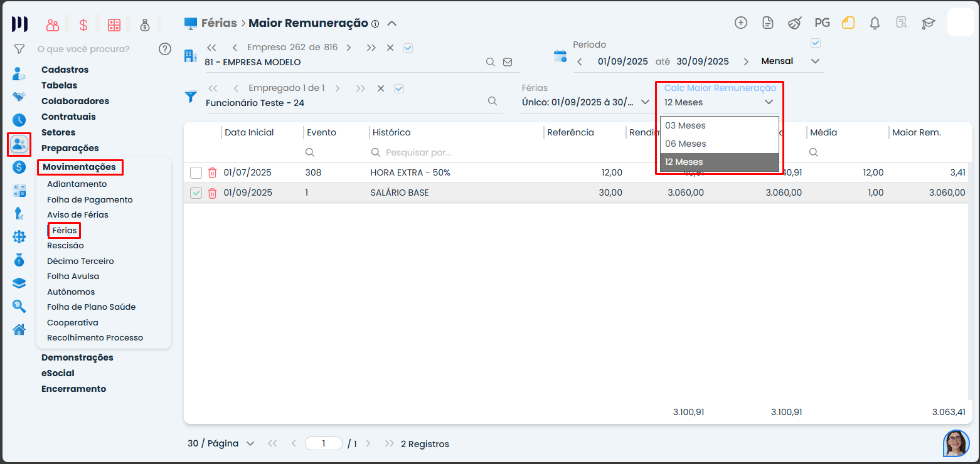
Task: Open the home icon in sidebar
Action: (x=19, y=329)
